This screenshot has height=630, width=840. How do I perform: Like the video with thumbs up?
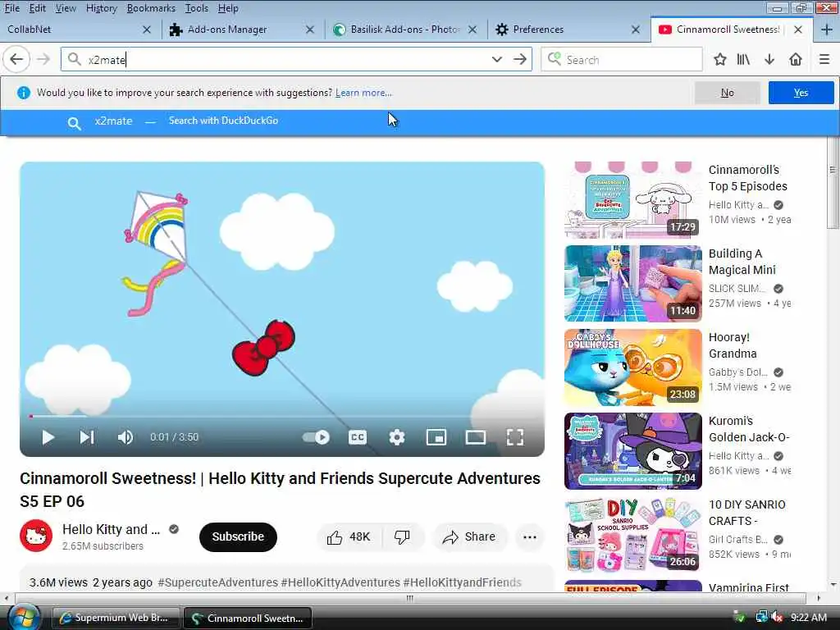[349, 536]
